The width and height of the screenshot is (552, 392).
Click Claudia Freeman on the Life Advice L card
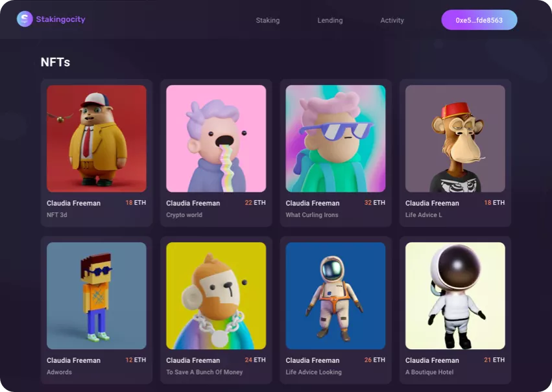(x=432, y=203)
